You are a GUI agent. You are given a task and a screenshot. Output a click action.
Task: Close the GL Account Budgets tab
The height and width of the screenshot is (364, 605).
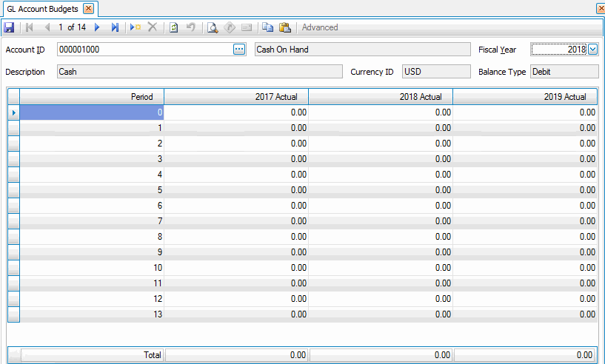(88, 8)
